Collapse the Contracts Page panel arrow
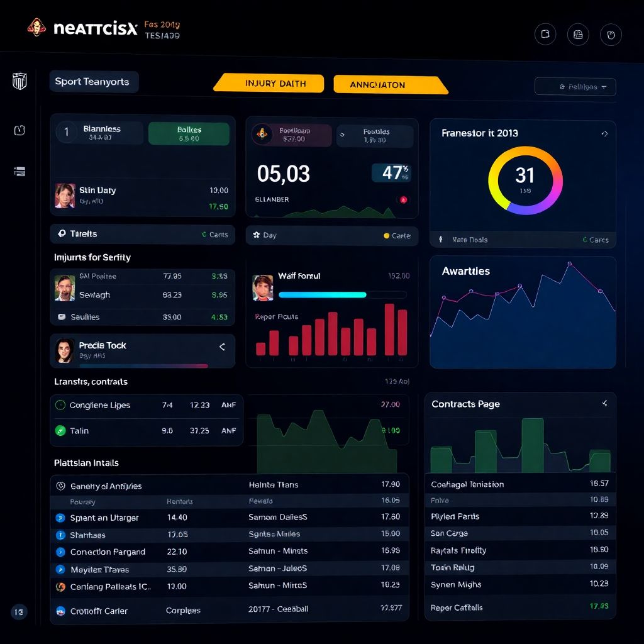The height and width of the screenshot is (644, 644). [x=604, y=403]
